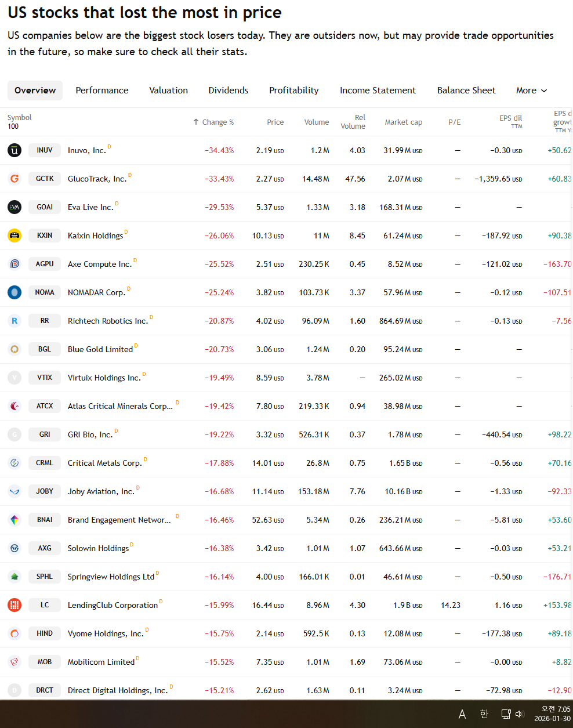Image resolution: width=573 pixels, height=728 pixels.
Task: Open the LendingClub Corporation link
Action: (x=113, y=605)
